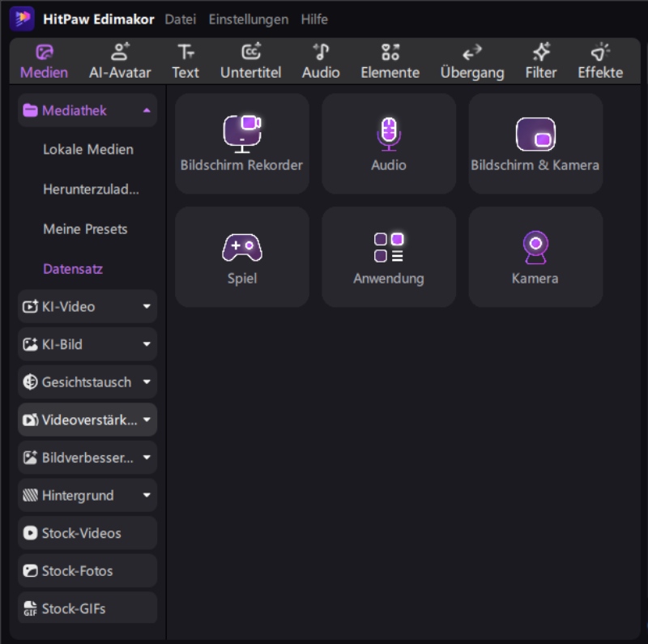Open Meine Presets in the sidebar
This screenshot has height=644, width=648.
85,229
